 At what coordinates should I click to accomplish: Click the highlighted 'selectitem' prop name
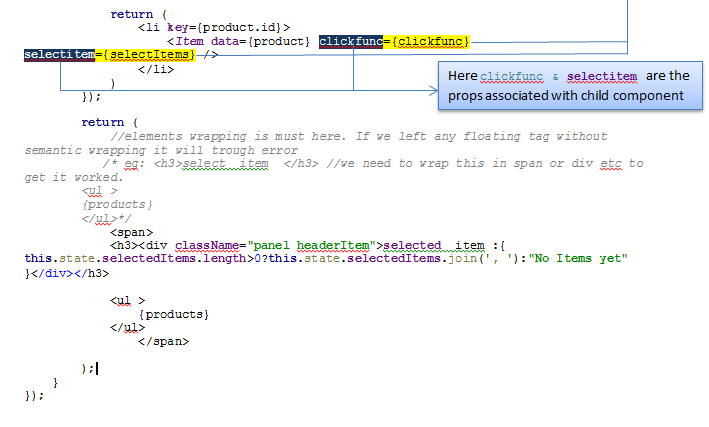(x=60, y=55)
